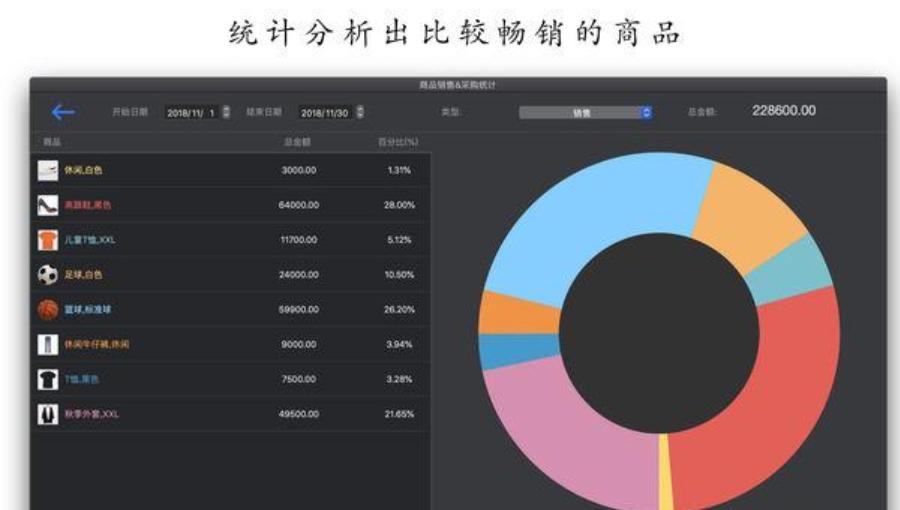Select the casual jeans product thumbnail
The height and width of the screenshot is (510, 900).
click(x=48, y=344)
